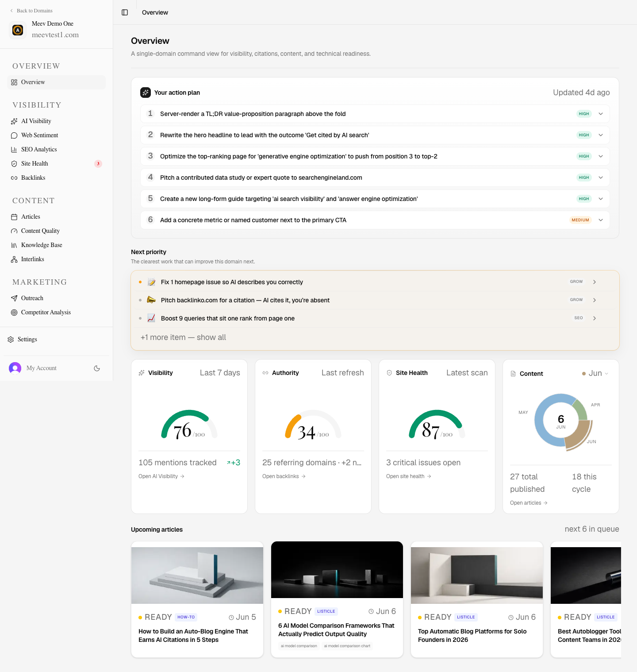Open the Jun cycle dropdown in Content card
The width and height of the screenshot is (637, 672).
point(595,374)
